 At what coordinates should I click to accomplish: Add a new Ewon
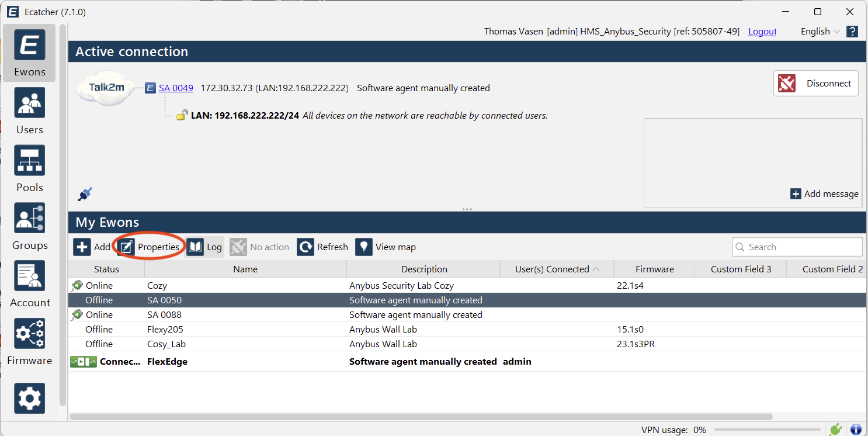(x=92, y=247)
